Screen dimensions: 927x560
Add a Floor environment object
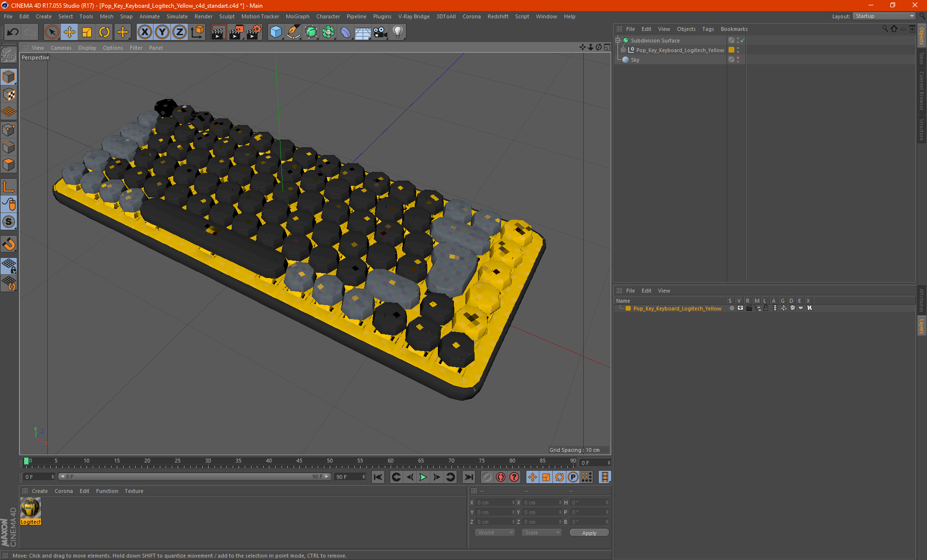click(x=363, y=32)
